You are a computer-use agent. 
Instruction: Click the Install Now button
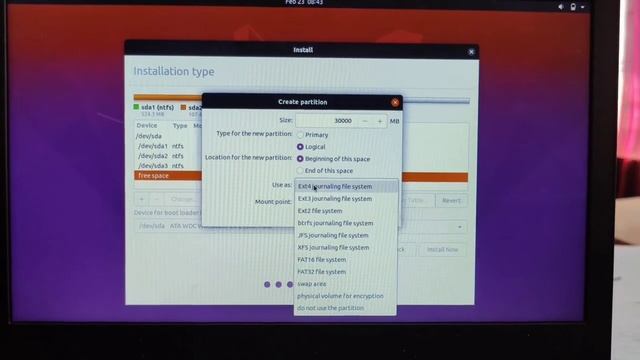442,249
